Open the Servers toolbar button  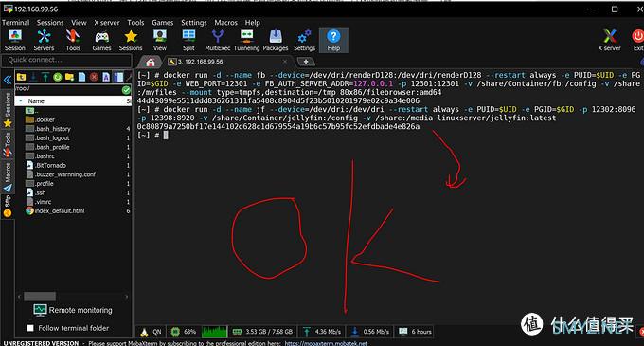44,41
